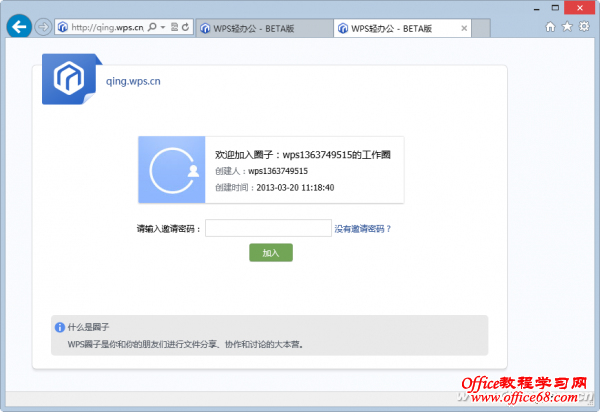Click creation time 2013-03-20 11:18:40

coord(295,187)
